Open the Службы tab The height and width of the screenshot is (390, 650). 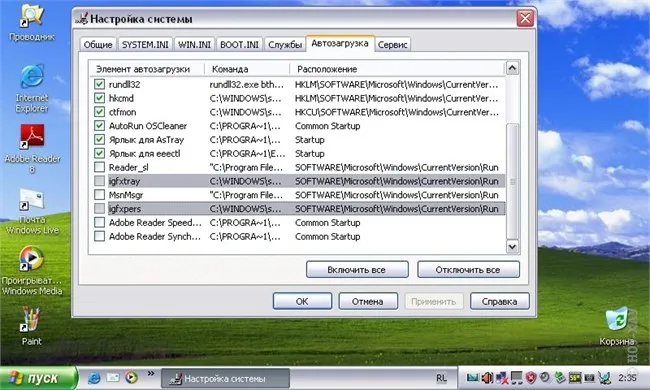click(x=285, y=44)
